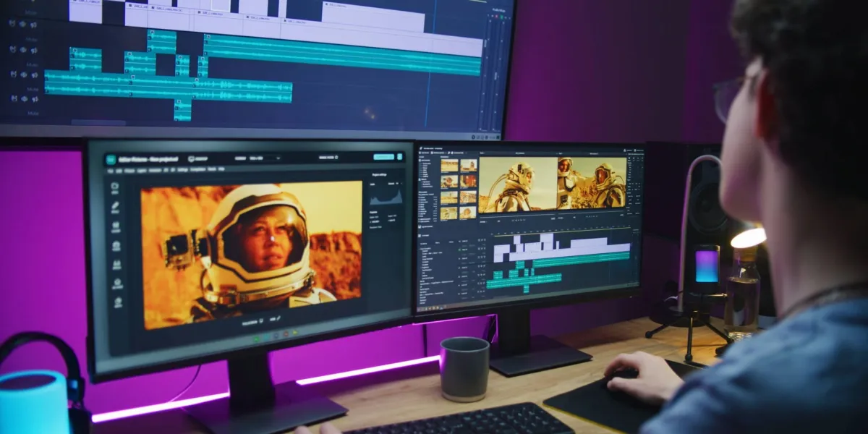Click the teal button in the left monitor's top bar
The height and width of the screenshot is (434, 868).
(384, 156)
